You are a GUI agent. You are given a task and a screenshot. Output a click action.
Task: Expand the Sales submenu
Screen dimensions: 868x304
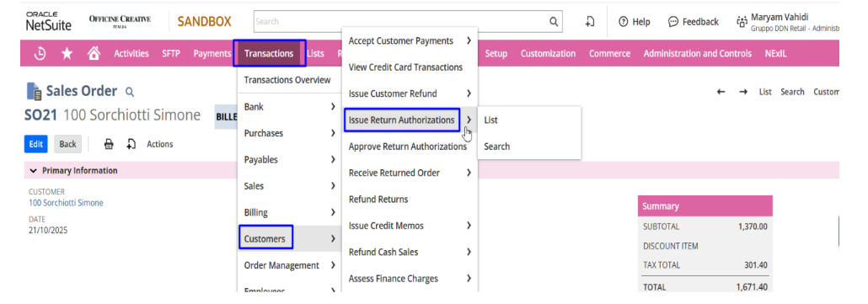pos(333,186)
